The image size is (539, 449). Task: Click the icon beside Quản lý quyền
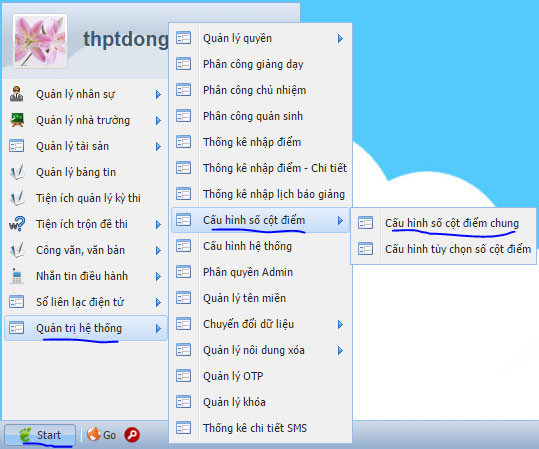tap(184, 38)
